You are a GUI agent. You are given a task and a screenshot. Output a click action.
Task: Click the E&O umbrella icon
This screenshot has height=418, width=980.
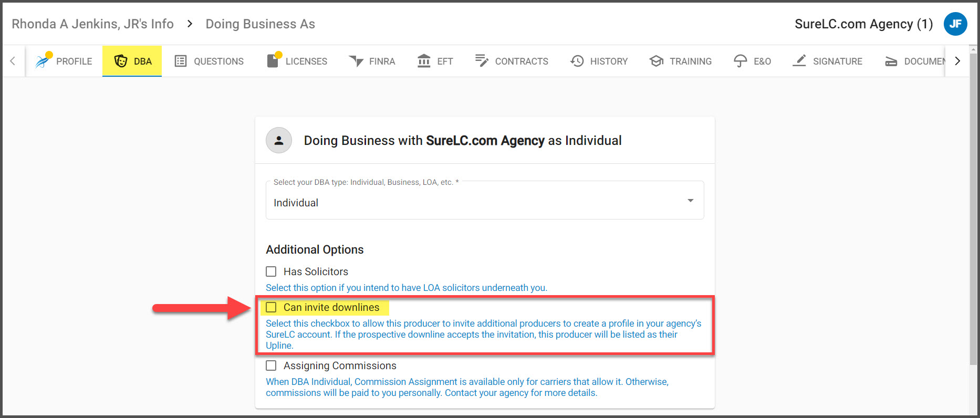click(x=741, y=61)
